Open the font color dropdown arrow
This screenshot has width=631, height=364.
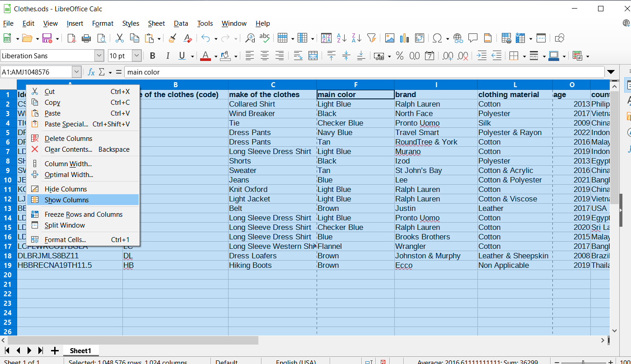pyautogui.click(x=216, y=56)
